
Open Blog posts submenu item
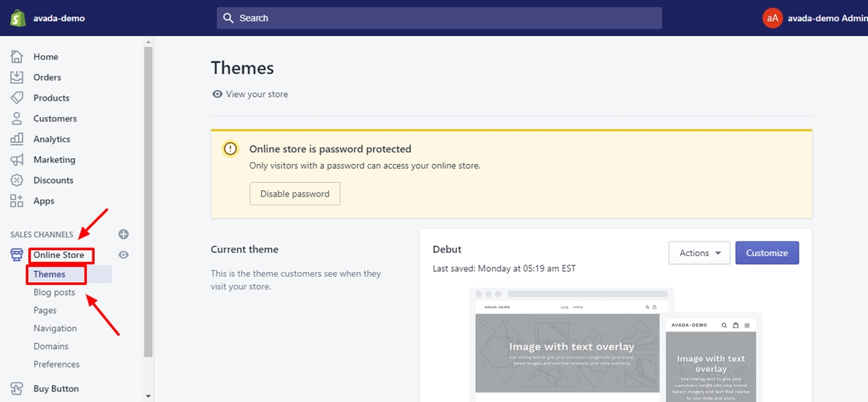coord(54,292)
